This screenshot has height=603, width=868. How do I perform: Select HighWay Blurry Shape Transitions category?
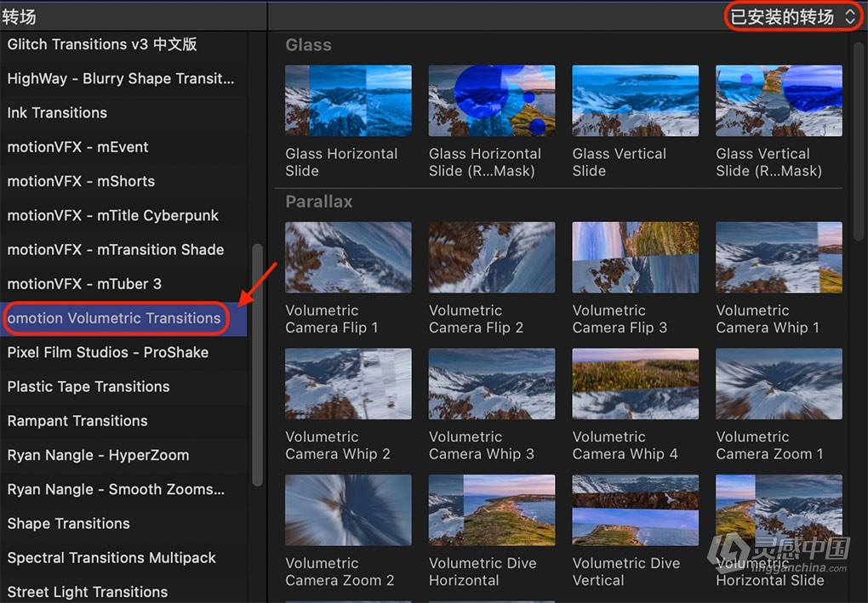coord(120,78)
